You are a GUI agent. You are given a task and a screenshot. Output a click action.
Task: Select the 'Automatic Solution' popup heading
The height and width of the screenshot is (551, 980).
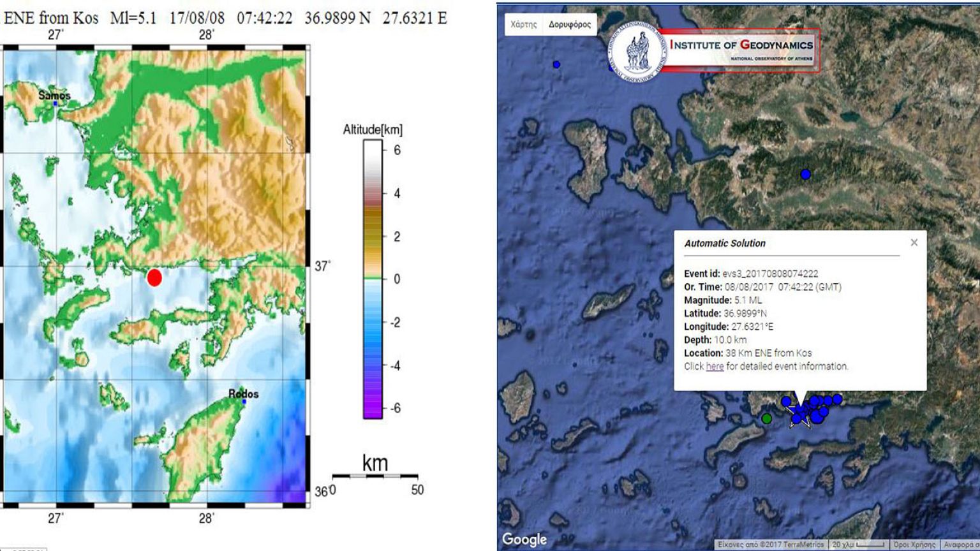(725, 243)
